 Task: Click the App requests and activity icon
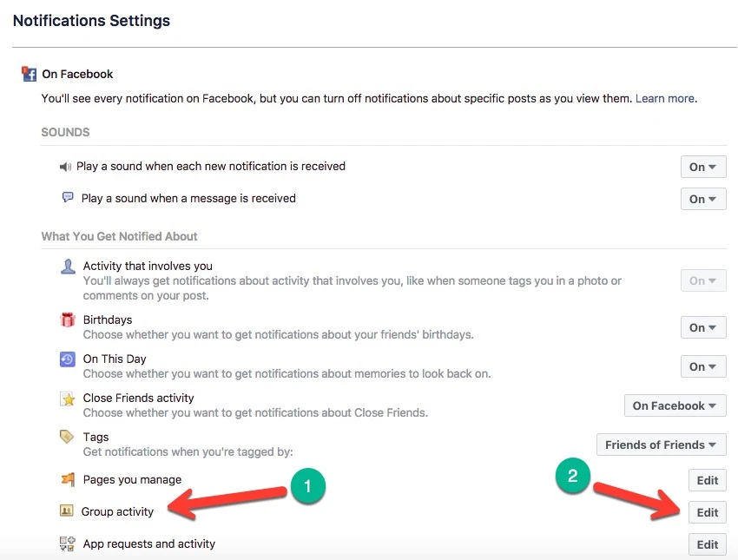coord(68,544)
